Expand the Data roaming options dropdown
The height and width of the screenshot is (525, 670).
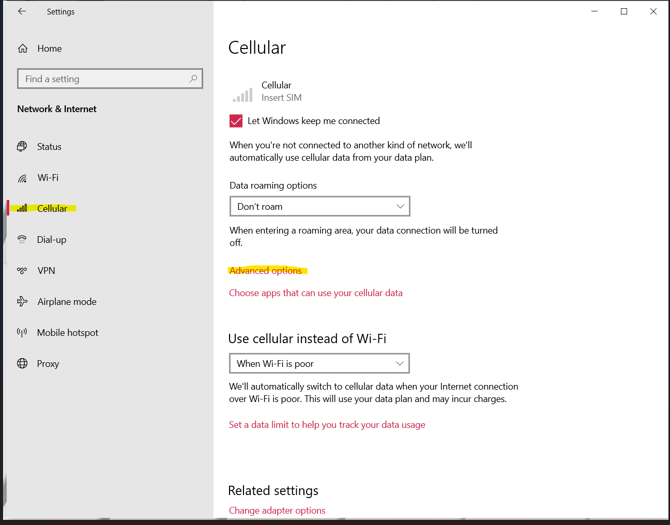tap(320, 206)
